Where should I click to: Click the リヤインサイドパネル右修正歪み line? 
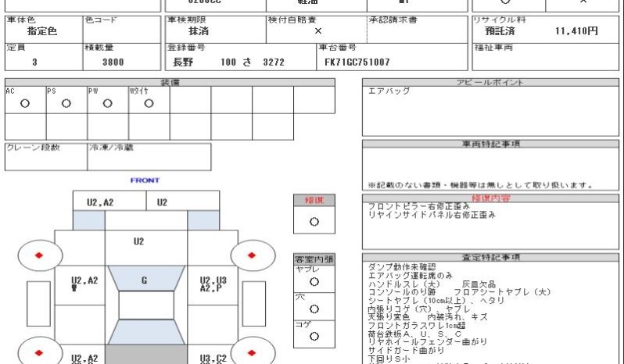[x=432, y=215]
